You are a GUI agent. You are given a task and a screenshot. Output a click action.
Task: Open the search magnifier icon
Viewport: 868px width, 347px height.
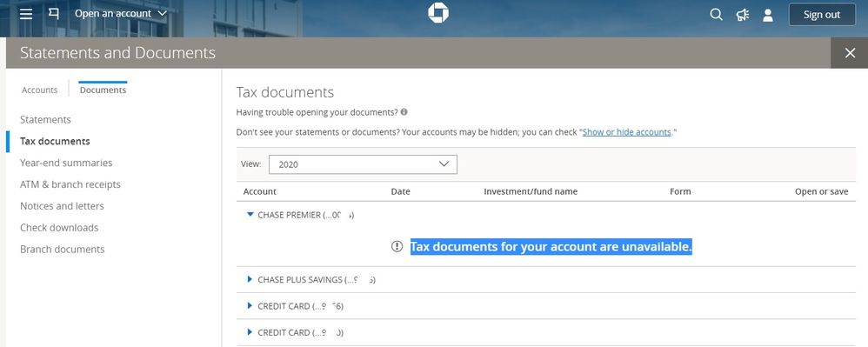717,15
